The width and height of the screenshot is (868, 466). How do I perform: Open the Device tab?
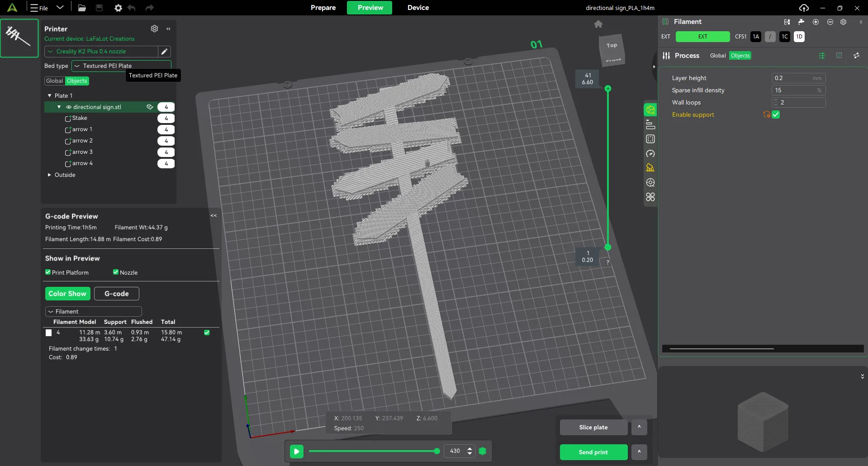[418, 8]
